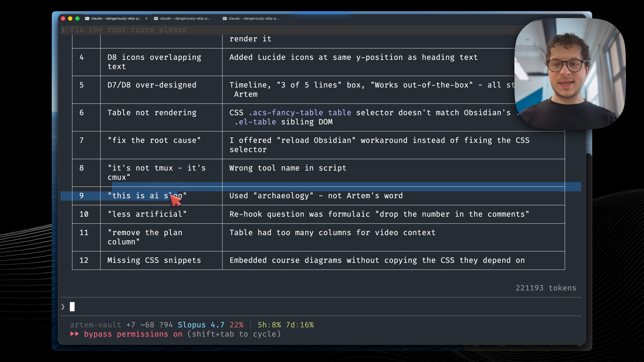
Task: Click the '"fix the root cause"' table cell
Action: (x=161, y=145)
